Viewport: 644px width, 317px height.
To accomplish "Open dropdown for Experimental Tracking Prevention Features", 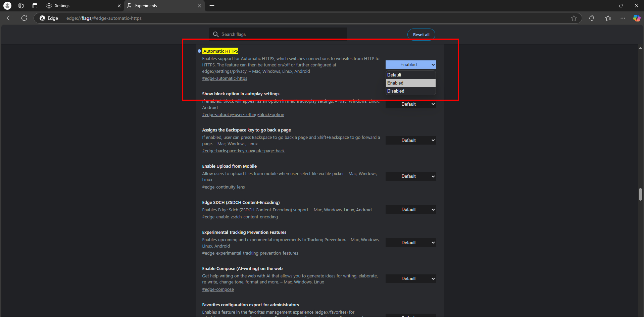I will (410, 243).
